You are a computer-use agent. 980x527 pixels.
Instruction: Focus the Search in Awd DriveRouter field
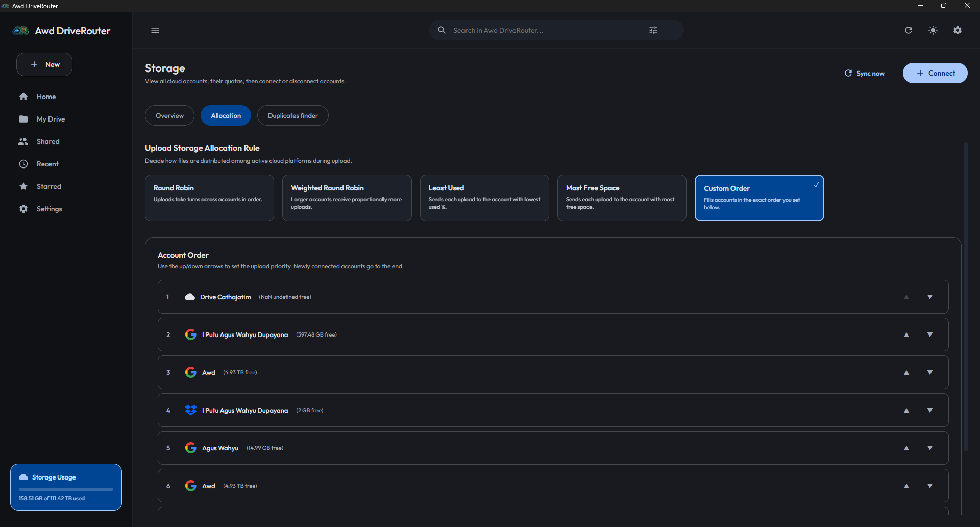pyautogui.click(x=556, y=30)
